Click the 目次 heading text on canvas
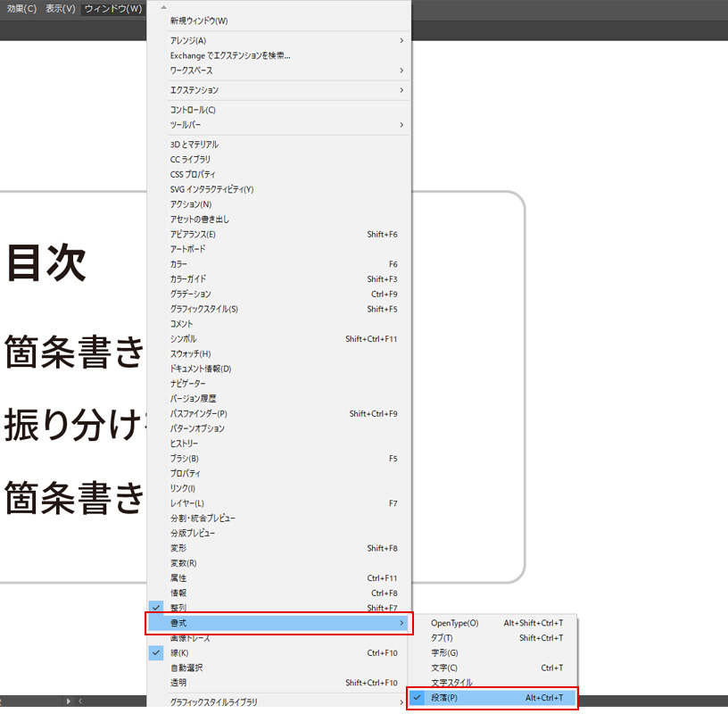The width and height of the screenshot is (728, 722). (x=46, y=262)
